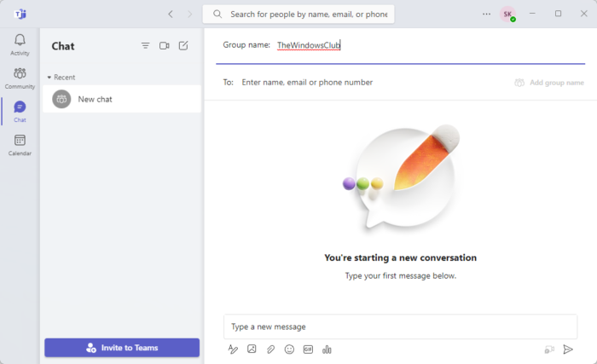Insert a GIF into the message

point(308,350)
